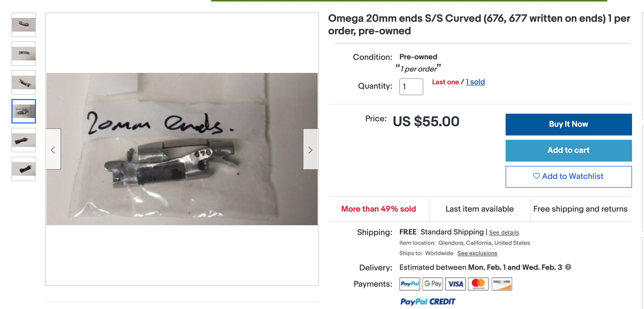
Task: Select the Google Pay payment icon
Action: [433, 284]
